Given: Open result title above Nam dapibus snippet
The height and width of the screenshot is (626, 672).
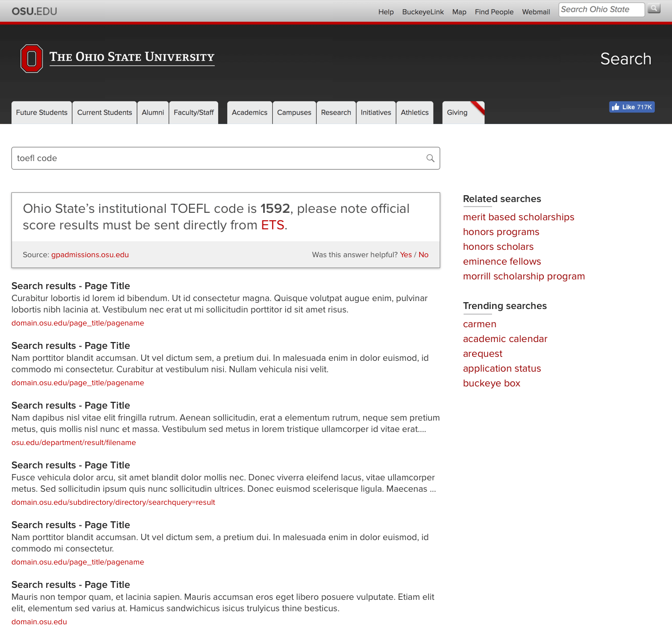Looking at the screenshot, I should pyautogui.click(x=71, y=406).
